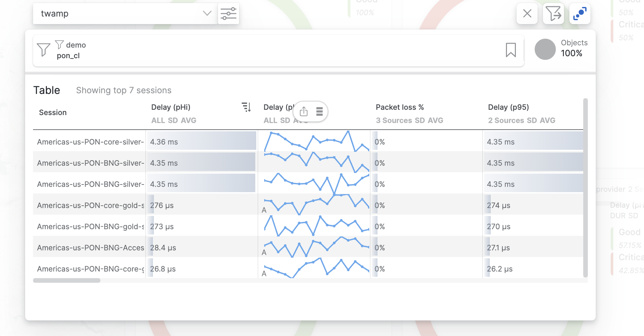Click the 270 µs p95 value

(498, 227)
